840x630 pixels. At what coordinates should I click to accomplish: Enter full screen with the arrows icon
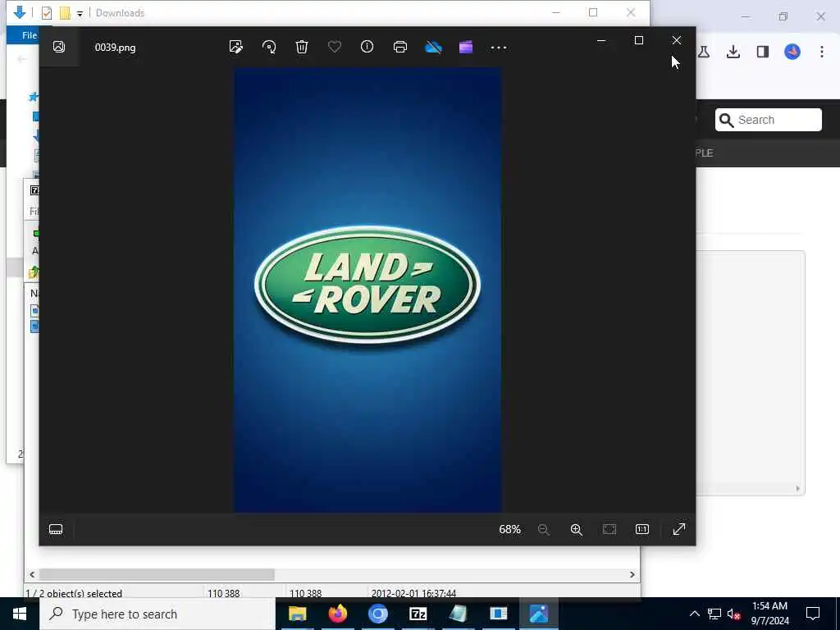pyautogui.click(x=679, y=529)
